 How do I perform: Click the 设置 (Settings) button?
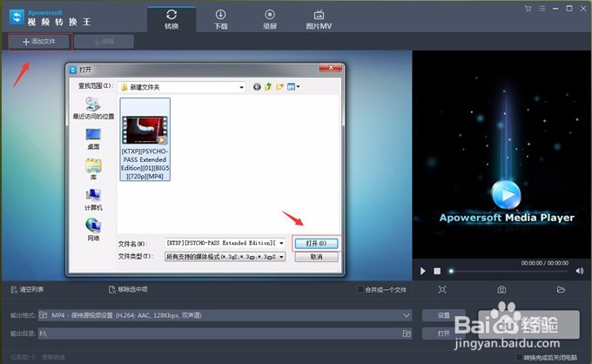coord(443,315)
